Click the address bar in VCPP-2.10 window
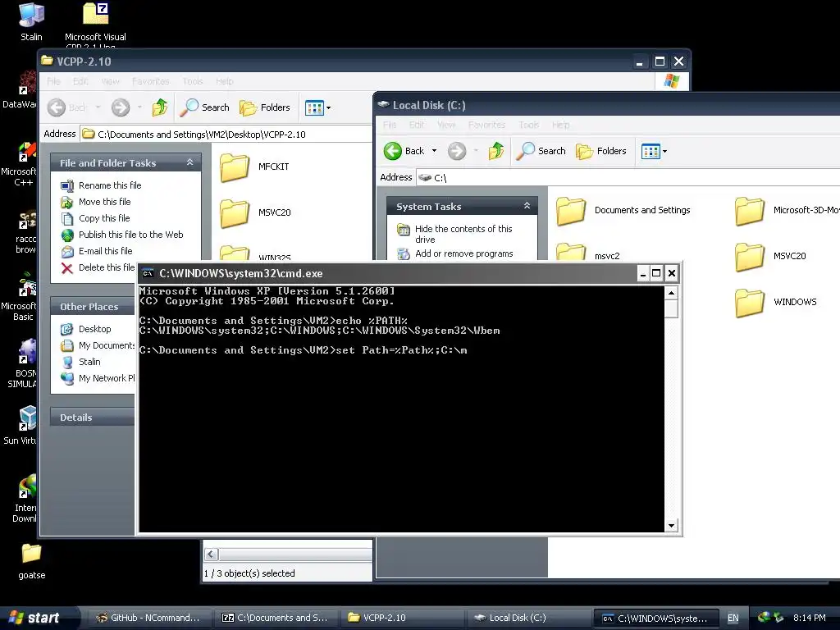The image size is (840, 630). pos(226,134)
